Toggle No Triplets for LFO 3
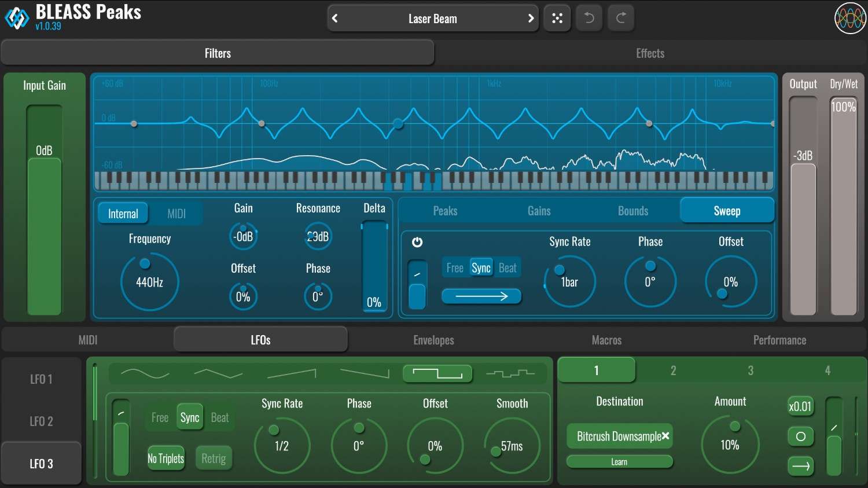Screen dimensions: 868x488 165,458
